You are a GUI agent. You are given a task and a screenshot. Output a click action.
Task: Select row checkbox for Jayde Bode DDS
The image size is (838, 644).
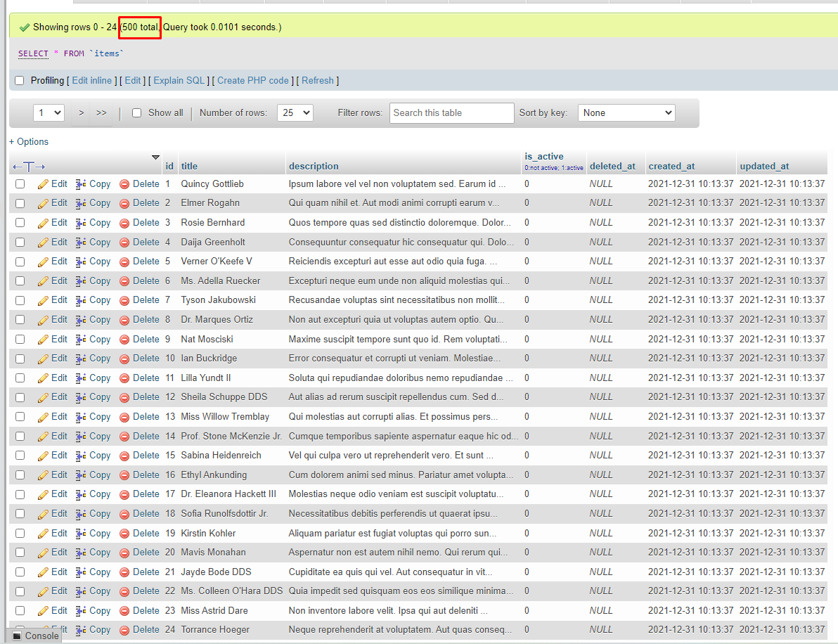(20, 572)
